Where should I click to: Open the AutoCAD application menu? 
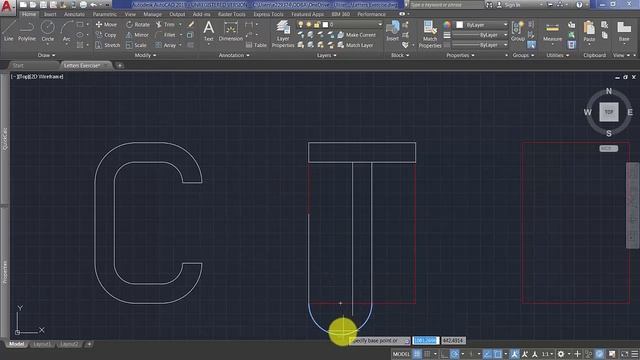(x=7, y=7)
